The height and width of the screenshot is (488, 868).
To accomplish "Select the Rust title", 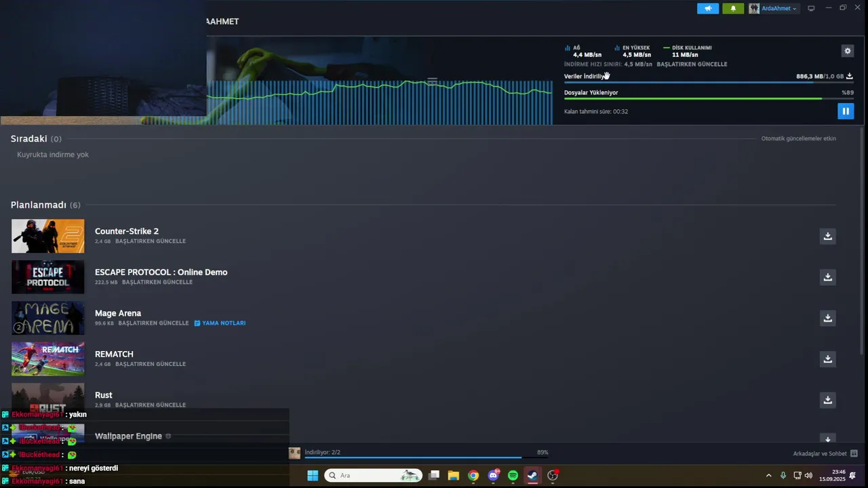I will tap(104, 395).
